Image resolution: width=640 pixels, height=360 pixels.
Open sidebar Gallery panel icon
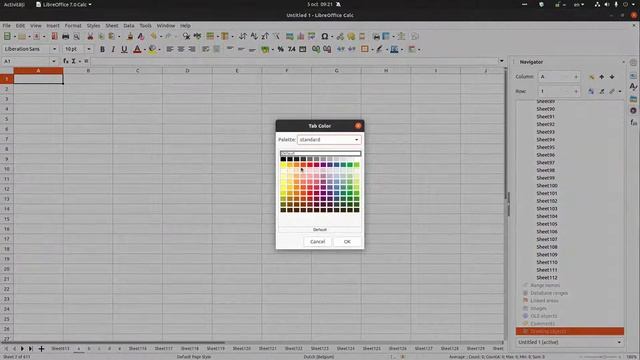633,99
